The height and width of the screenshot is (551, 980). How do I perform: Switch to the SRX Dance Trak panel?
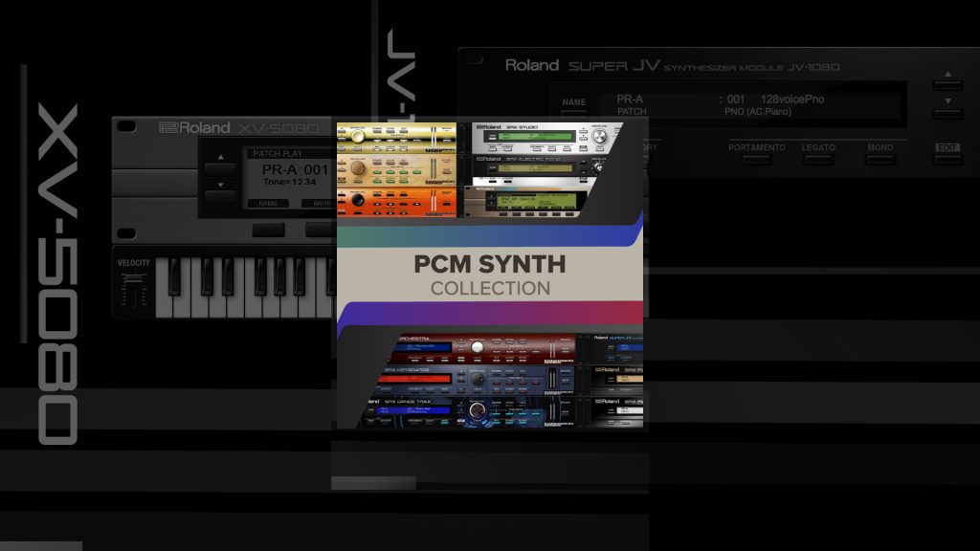(408, 401)
